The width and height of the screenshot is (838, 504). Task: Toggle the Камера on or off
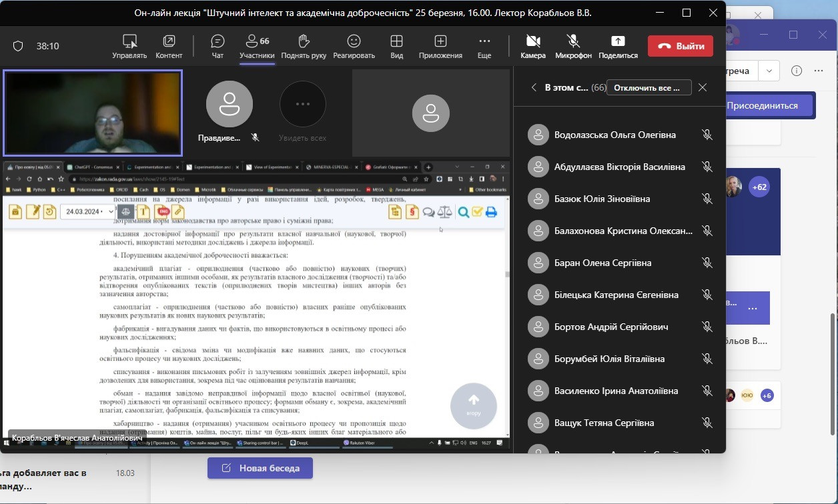coord(533,46)
